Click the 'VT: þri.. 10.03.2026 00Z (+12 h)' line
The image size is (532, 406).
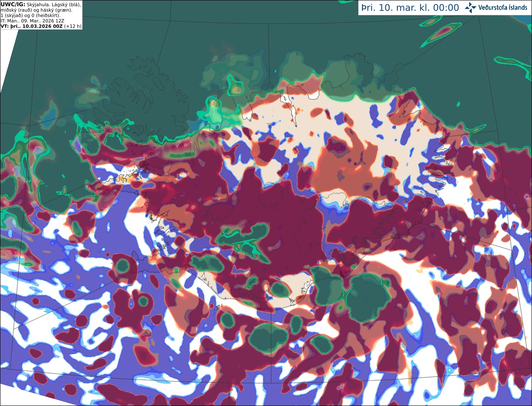[x=41, y=26]
